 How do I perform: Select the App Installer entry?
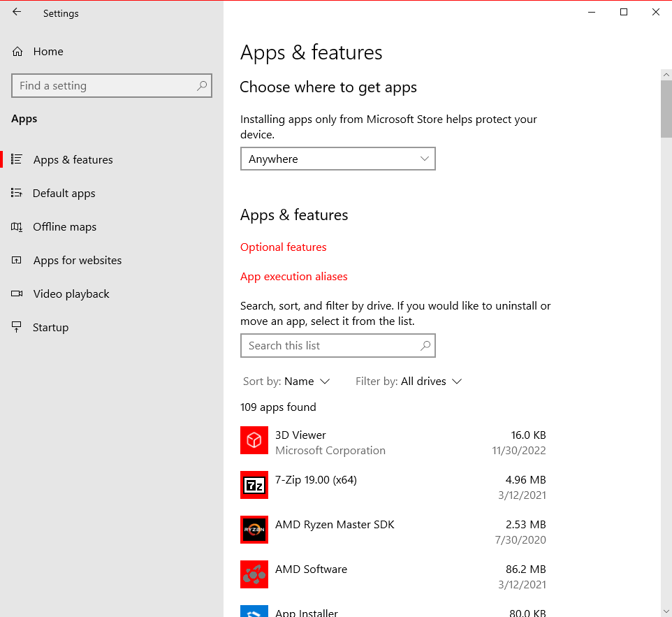[x=393, y=611]
